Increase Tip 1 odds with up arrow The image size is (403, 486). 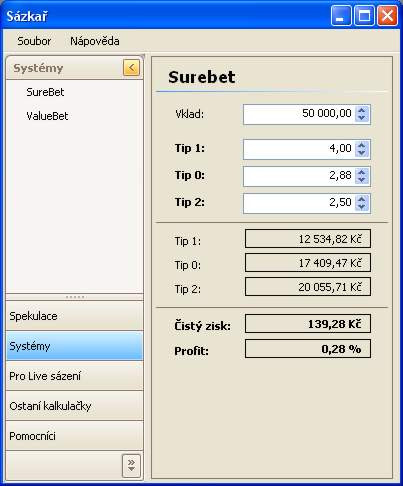362,145
